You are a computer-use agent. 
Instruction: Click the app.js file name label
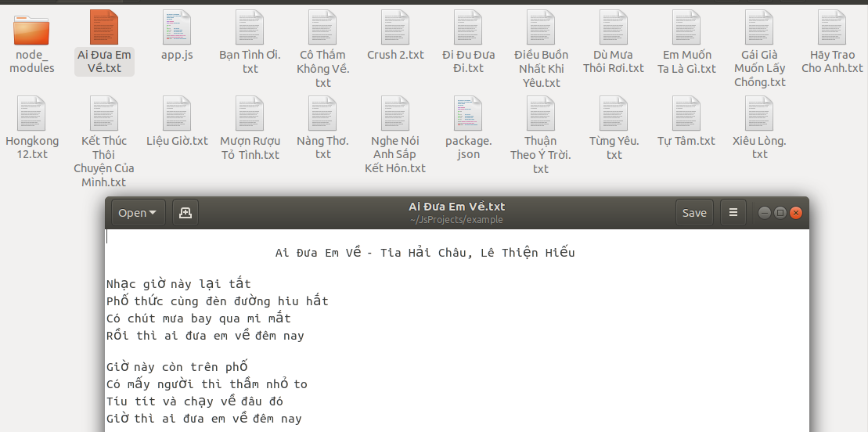point(177,55)
